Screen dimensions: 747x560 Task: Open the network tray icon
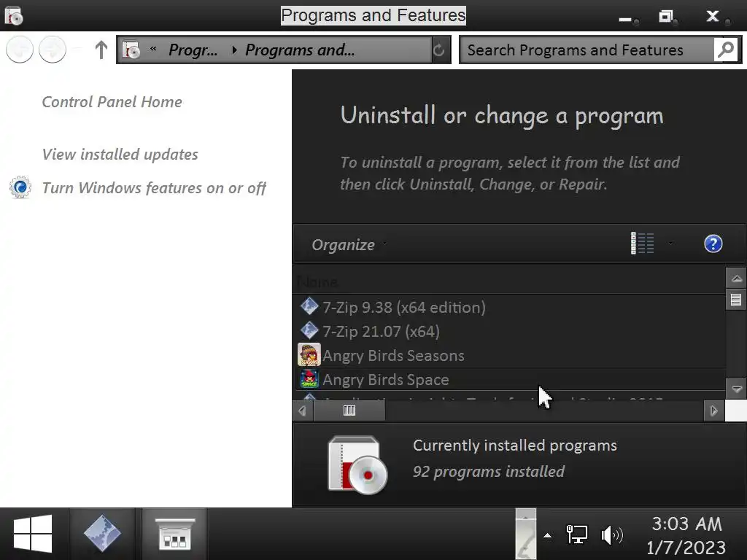coord(576,534)
